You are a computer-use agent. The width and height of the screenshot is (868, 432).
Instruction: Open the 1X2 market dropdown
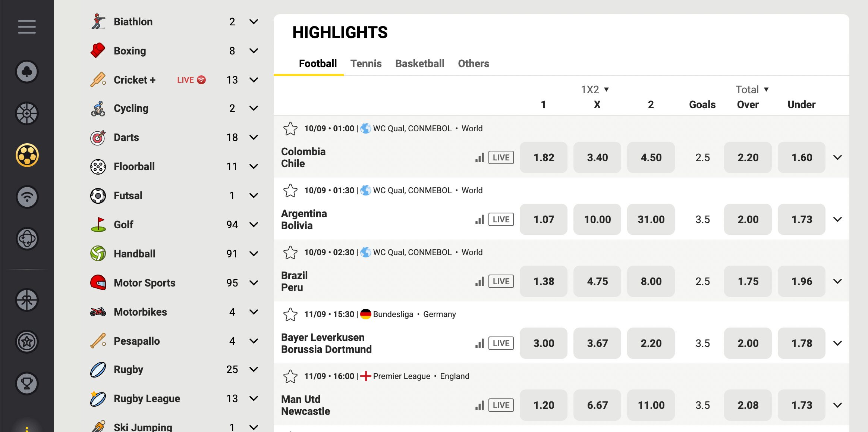point(595,90)
